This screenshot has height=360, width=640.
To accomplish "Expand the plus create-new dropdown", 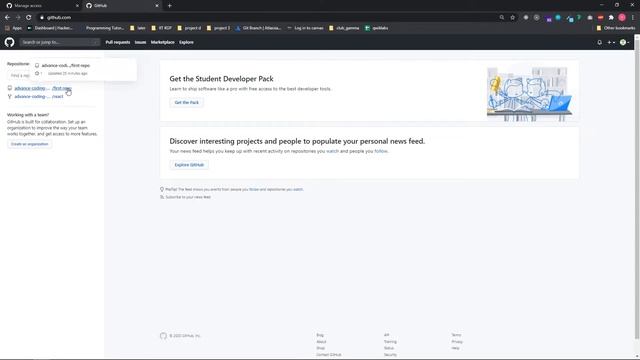I will coord(611,42).
